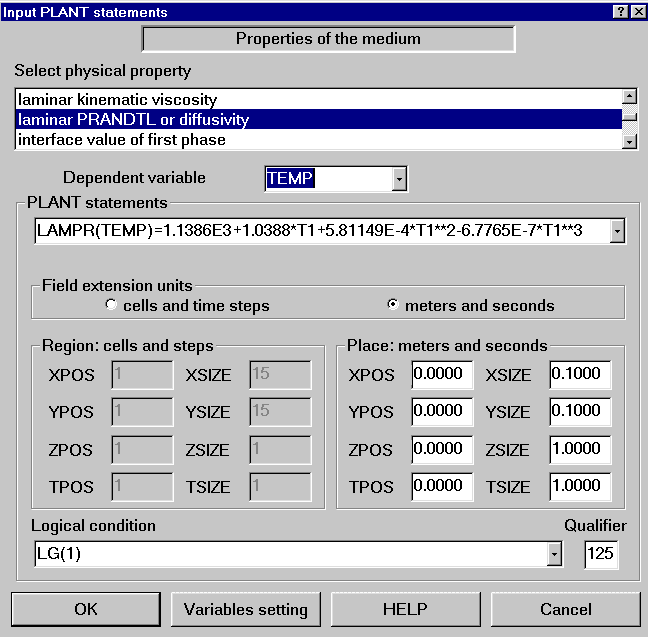Select cells and time steps radio option

(111, 305)
